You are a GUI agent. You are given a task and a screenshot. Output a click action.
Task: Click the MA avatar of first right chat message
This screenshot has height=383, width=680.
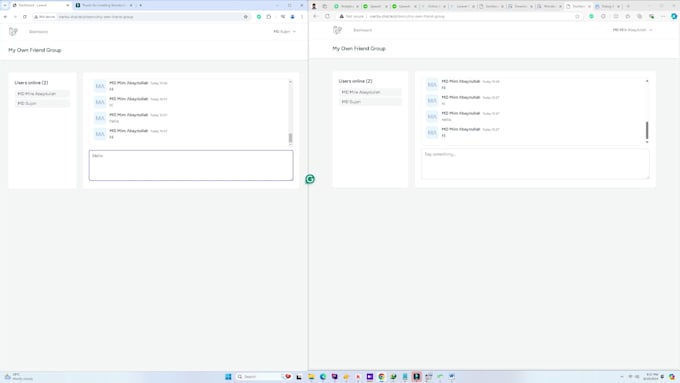(x=432, y=85)
